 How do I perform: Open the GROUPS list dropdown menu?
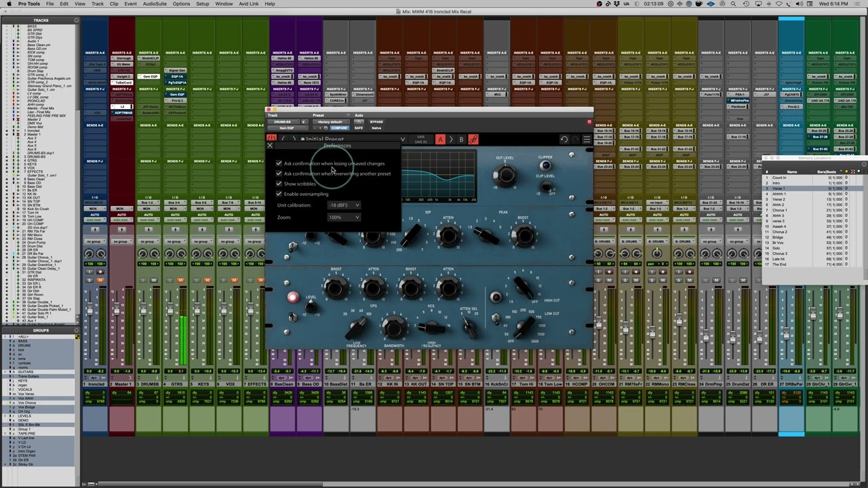coord(77,331)
